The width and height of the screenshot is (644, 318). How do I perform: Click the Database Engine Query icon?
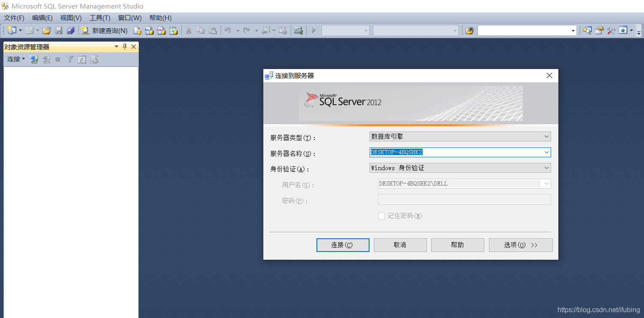pos(137,30)
